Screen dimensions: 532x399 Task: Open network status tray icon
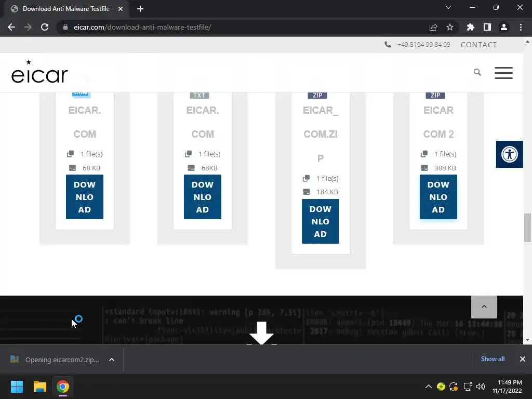468,387
